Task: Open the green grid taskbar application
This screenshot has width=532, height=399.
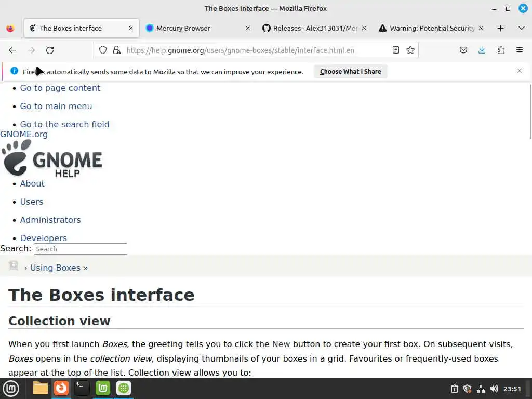Action: pyautogui.click(x=124, y=388)
